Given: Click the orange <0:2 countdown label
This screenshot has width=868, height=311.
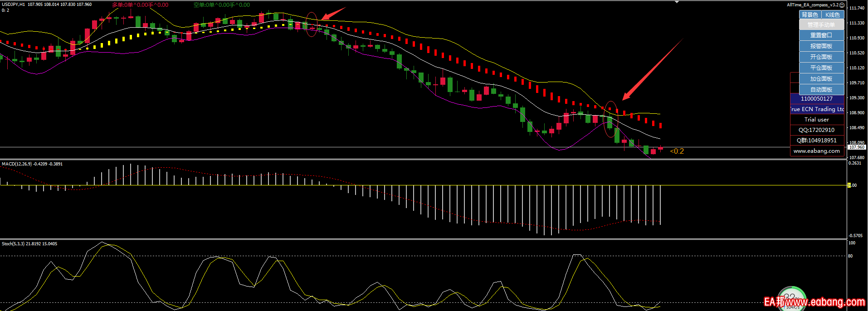Looking at the screenshot, I should 677,151.
